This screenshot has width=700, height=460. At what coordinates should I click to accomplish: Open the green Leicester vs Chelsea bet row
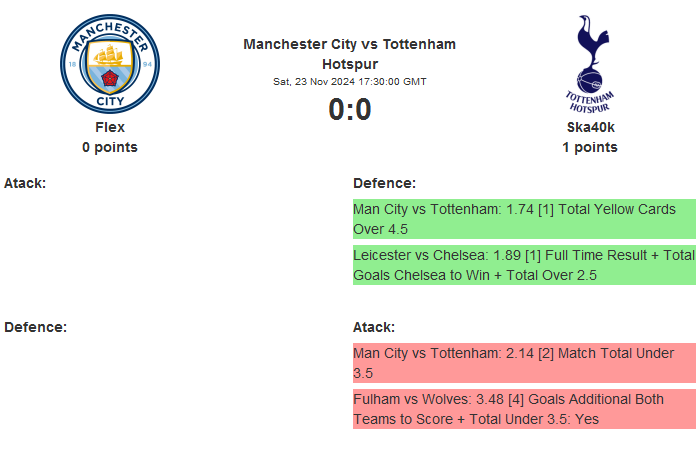(523, 265)
